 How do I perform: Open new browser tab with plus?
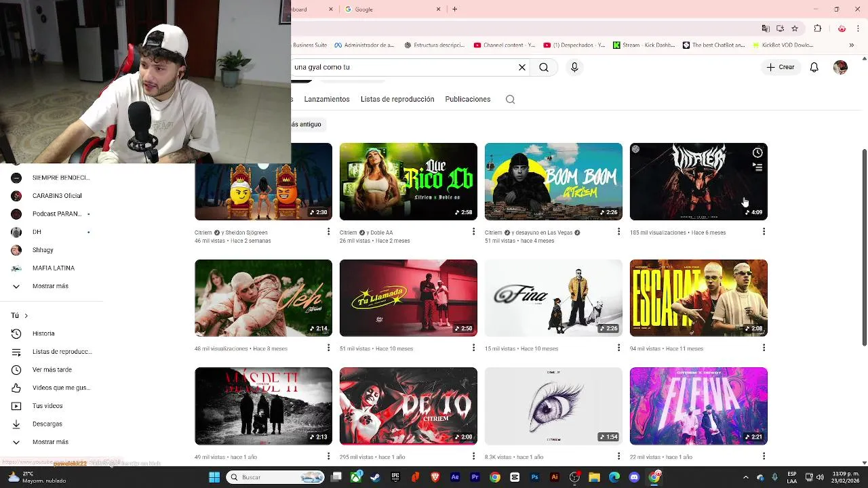(x=454, y=9)
